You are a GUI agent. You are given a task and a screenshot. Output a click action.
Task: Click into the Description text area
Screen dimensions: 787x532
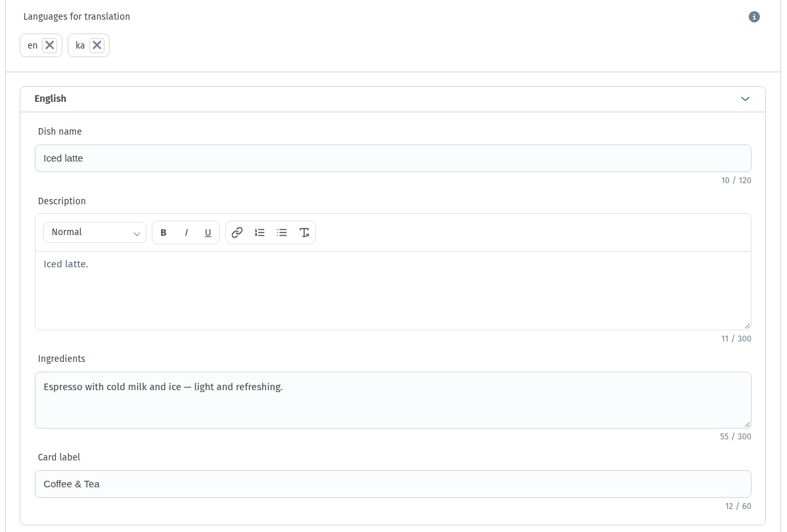click(393, 290)
